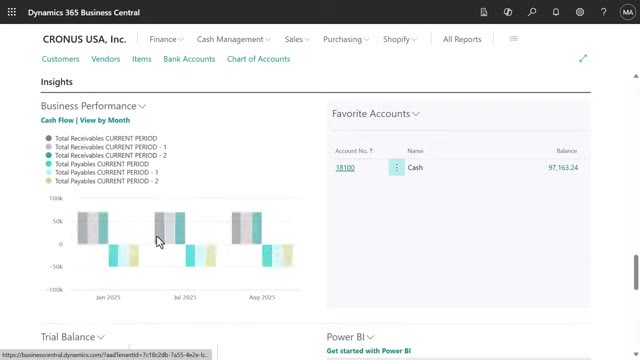Viewport: 640px width, 360px height.
Task: Click the Cash account name cell
Action: (415, 168)
